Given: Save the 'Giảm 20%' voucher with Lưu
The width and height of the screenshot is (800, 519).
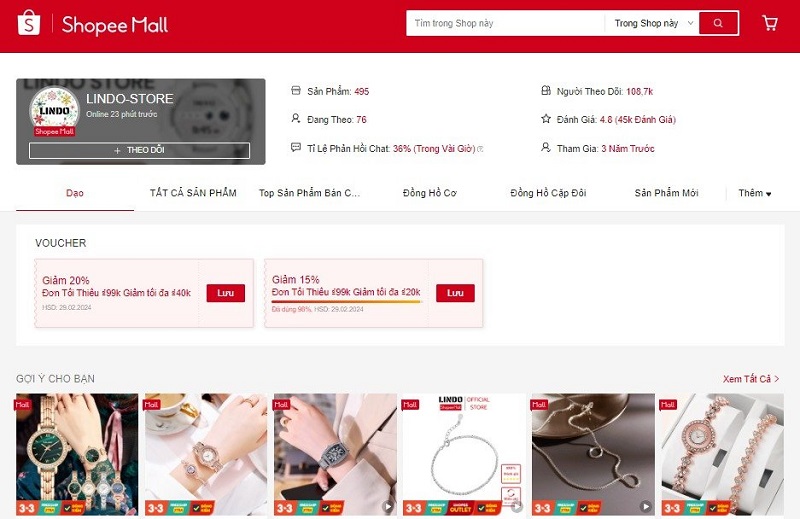Looking at the screenshot, I should pos(226,293).
